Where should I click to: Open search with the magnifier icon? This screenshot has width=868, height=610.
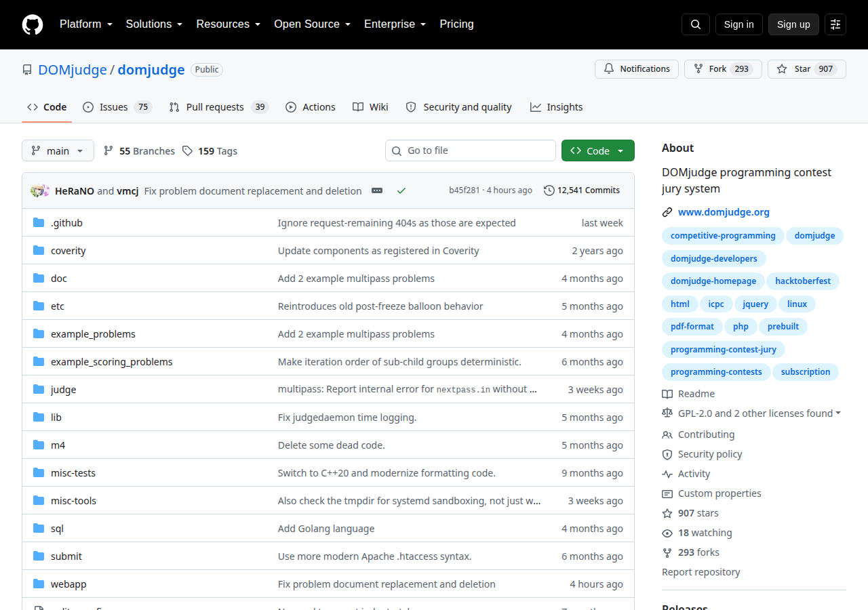click(x=696, y=24)
